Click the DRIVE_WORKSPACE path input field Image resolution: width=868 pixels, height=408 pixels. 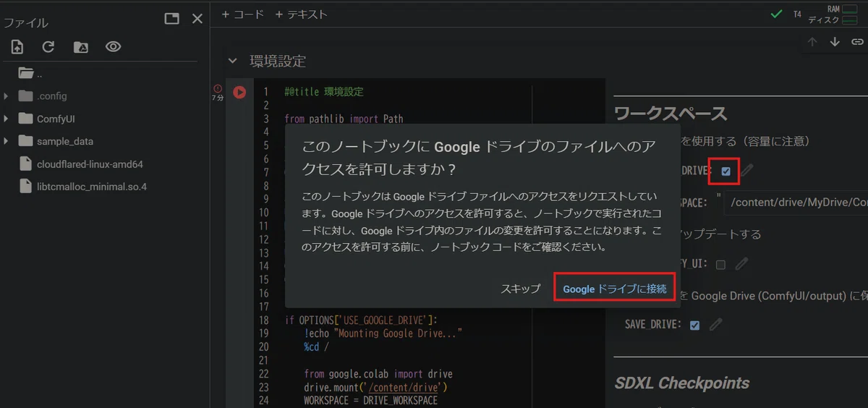click(796, 203)
